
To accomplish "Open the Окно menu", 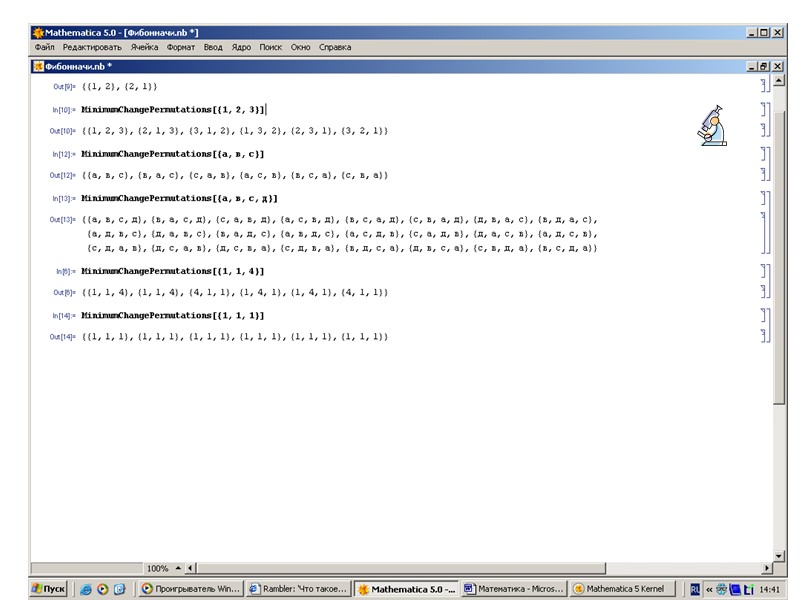I will click(301, 47).
